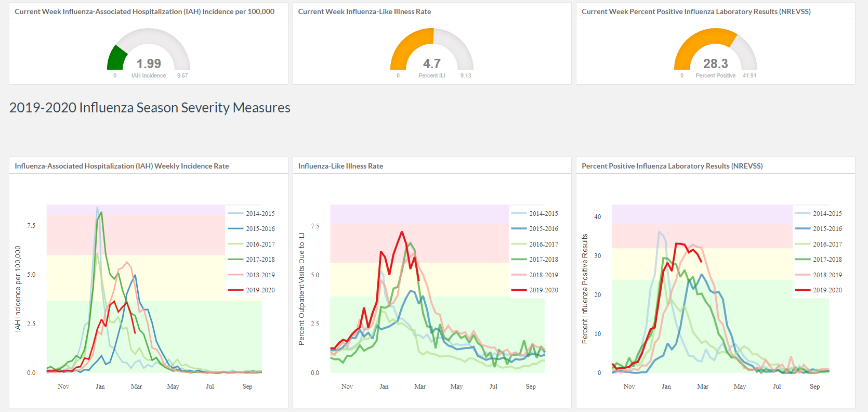Click the Current Week Percent Positive NREVSS panel title
Viewport: 868px width, 412px height.
tap(696, 11)
